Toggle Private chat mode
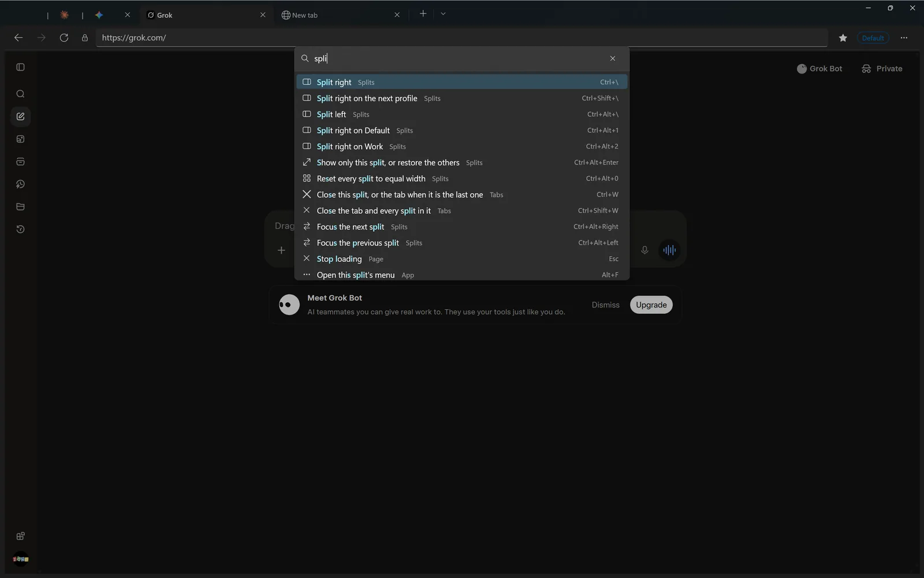924x578 pixels. [882, 68]
